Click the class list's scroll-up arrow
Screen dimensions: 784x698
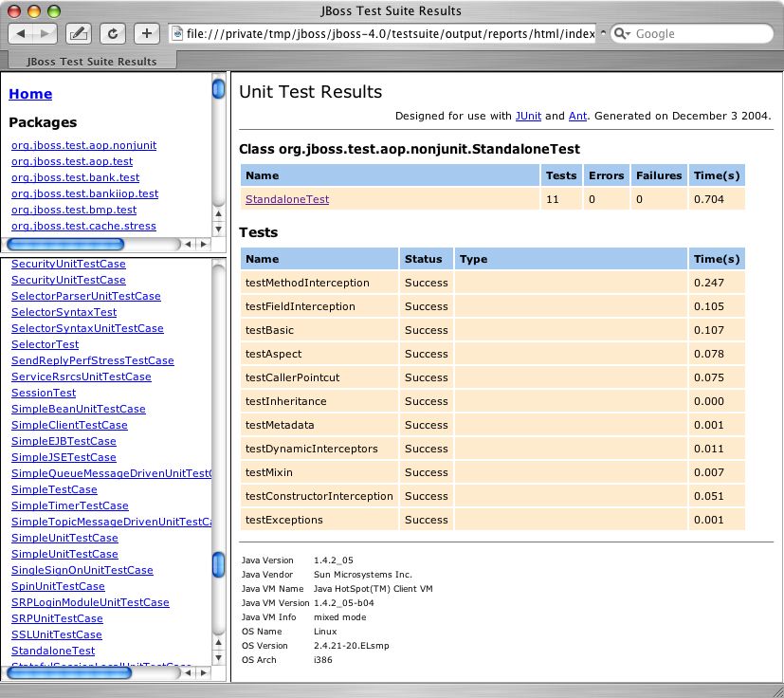coord(219,642)
